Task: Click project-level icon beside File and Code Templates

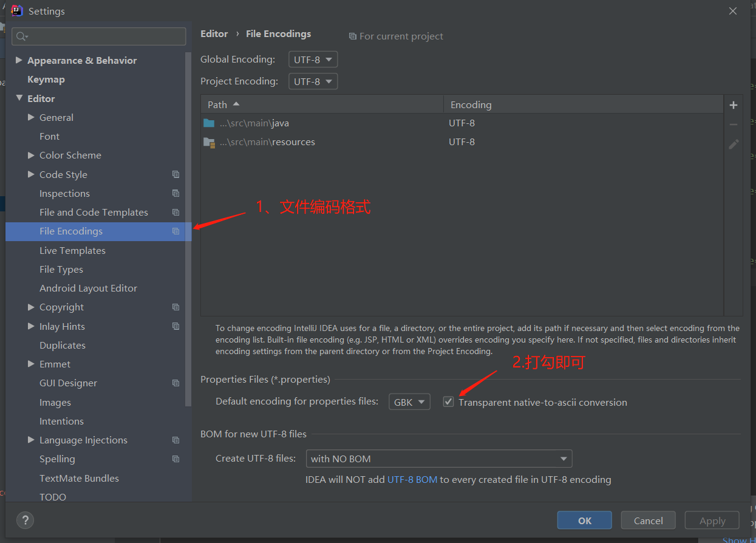Action: coord(175,212)
